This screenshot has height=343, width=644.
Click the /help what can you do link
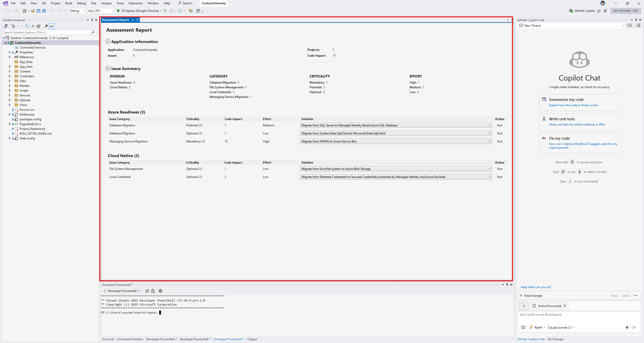(535, 287)
